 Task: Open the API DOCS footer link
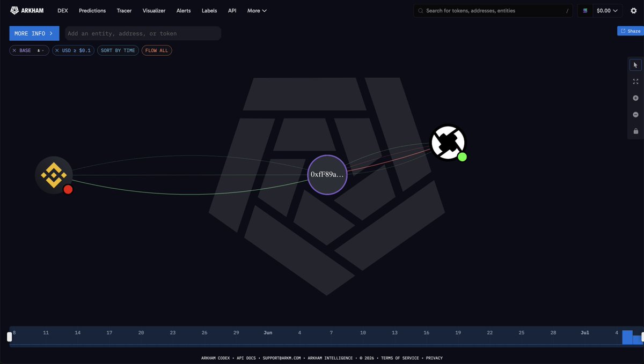pyautogui.click(x=247, y=358)
